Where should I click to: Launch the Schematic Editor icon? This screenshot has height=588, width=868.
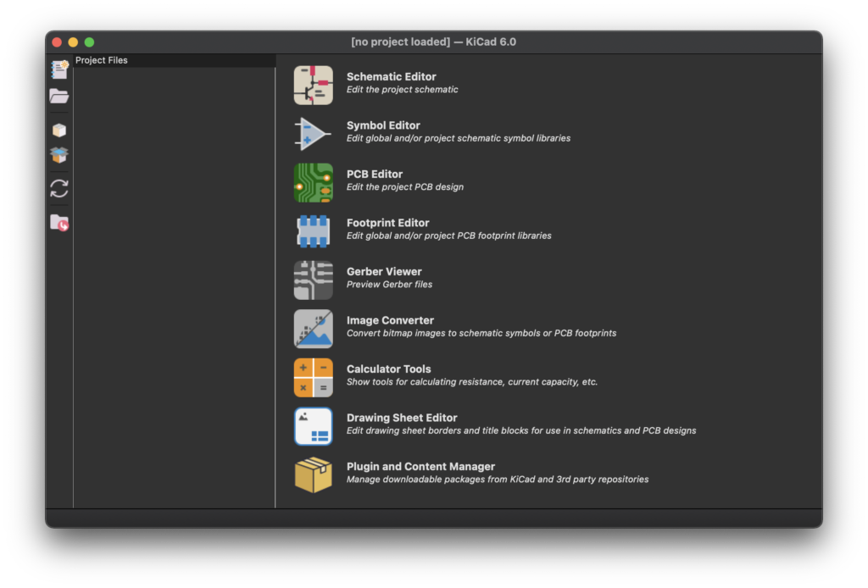coord(314,86)
